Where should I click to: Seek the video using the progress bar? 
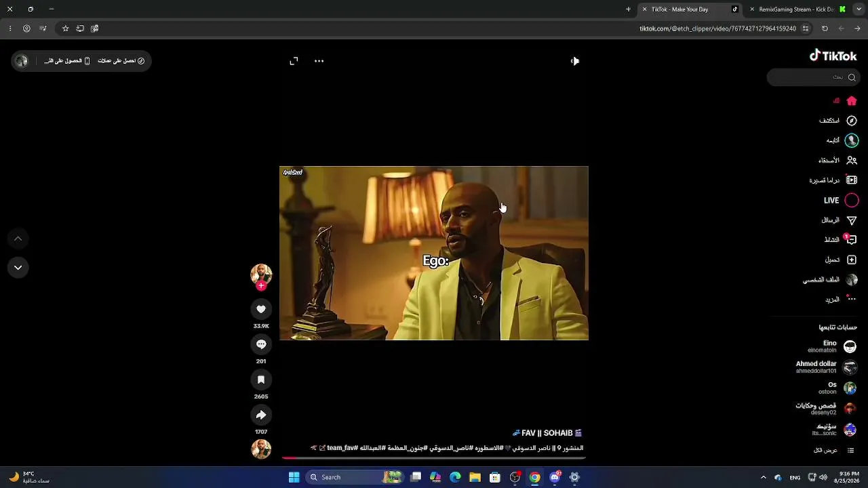click(434, 458)
